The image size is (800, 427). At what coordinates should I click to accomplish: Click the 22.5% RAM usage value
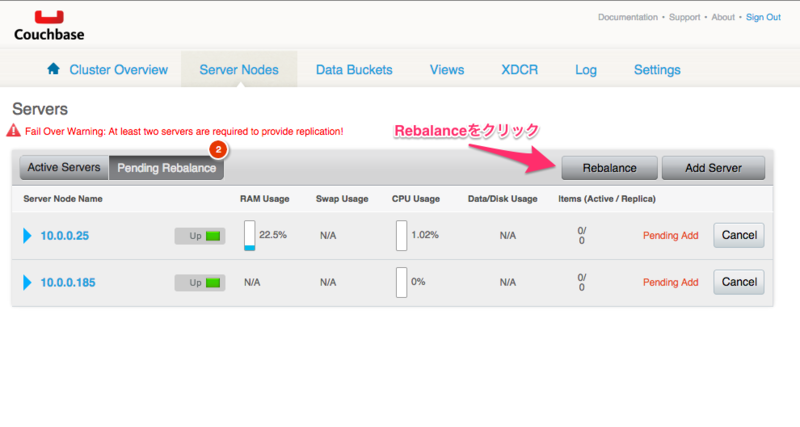tap(273, 235)
